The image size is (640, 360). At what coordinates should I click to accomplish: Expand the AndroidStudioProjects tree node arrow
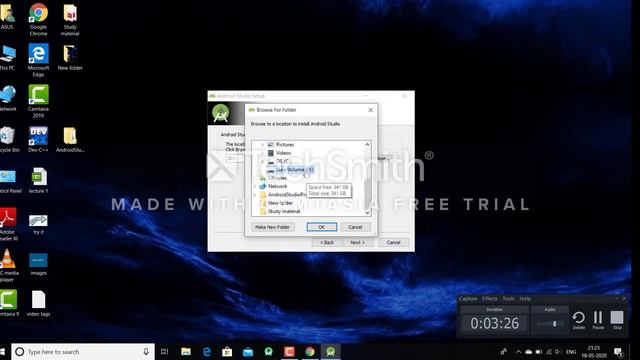point(255,195)
